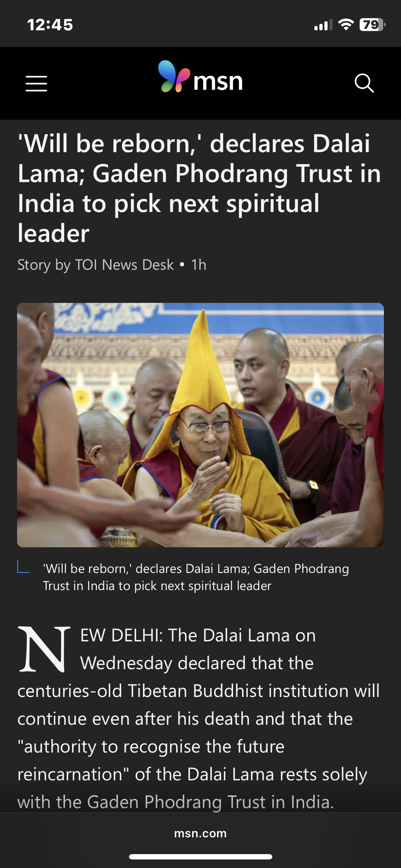Tap the cellular signal bars
401x868 pixels.
323,25
